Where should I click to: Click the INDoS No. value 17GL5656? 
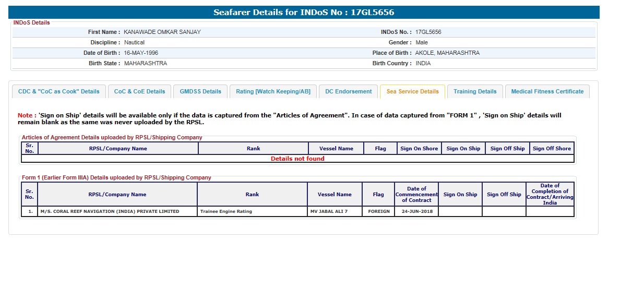click(428, 32)
